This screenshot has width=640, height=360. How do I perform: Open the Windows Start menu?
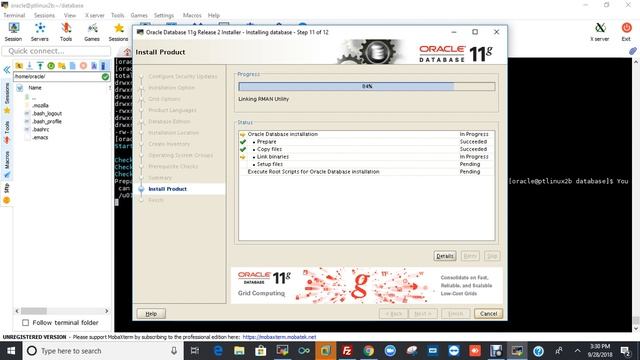pyautogui.click(x=11, y=351)
